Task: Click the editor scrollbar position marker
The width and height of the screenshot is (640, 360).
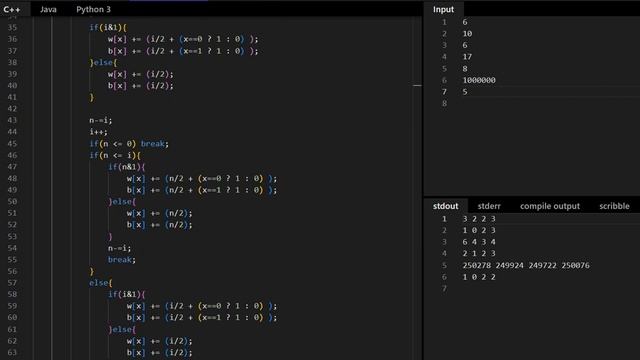Action: (418, 85)
